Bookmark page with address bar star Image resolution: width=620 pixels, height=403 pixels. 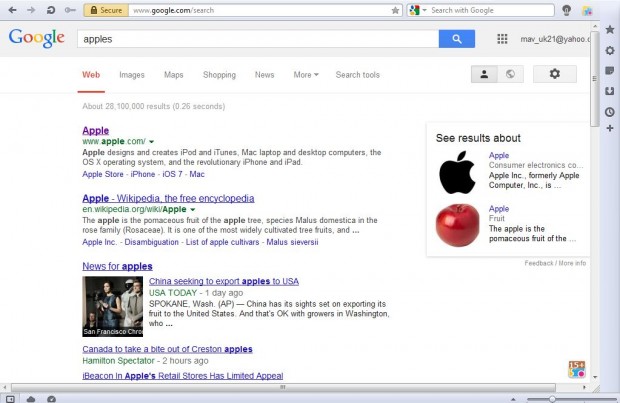tap(395, 11)
